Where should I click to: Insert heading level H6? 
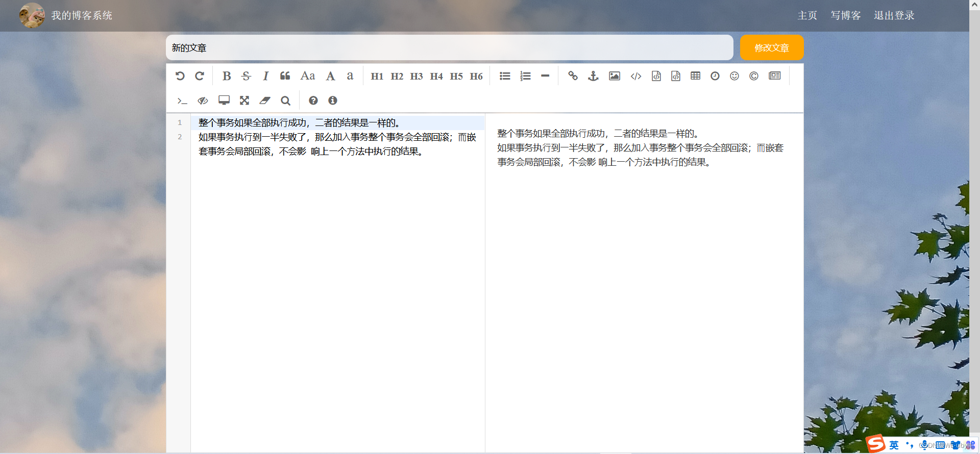pos(476,76)
